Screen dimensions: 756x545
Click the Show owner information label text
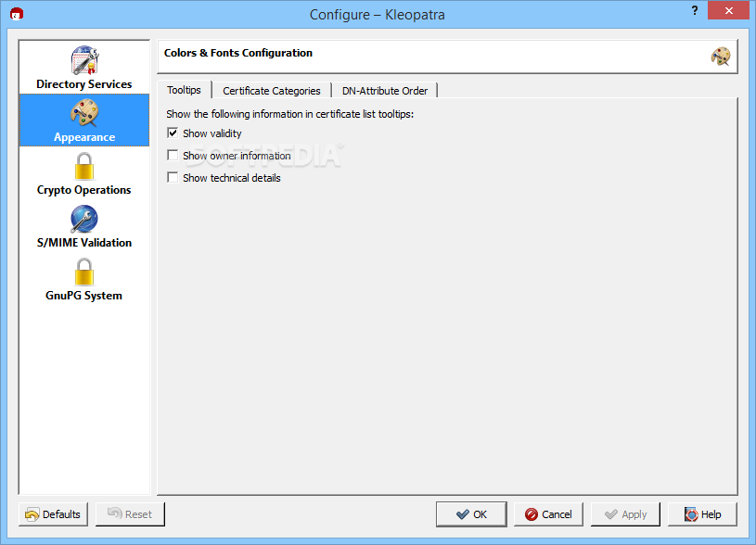[x=237, y=156]
